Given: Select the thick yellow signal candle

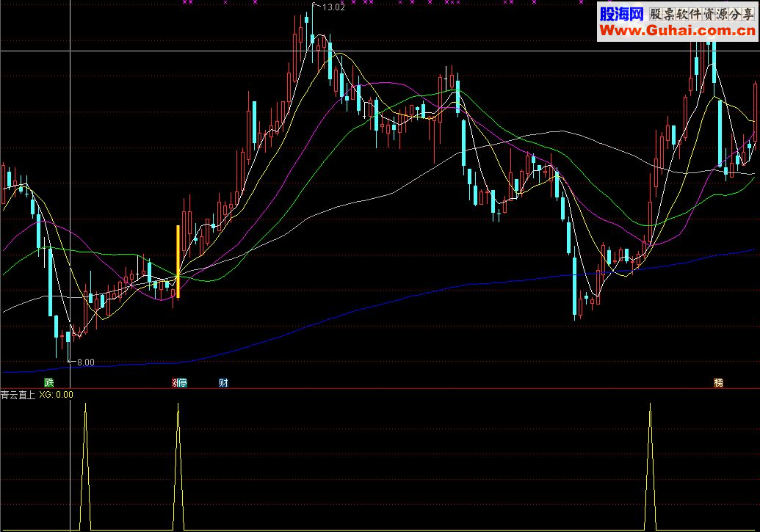Looking at the screenshot, I should 178,262.
